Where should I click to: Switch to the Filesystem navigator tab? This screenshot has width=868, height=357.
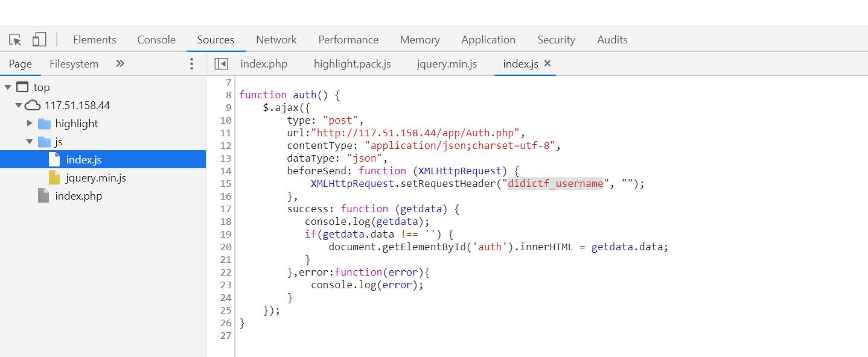coord(74,64)
